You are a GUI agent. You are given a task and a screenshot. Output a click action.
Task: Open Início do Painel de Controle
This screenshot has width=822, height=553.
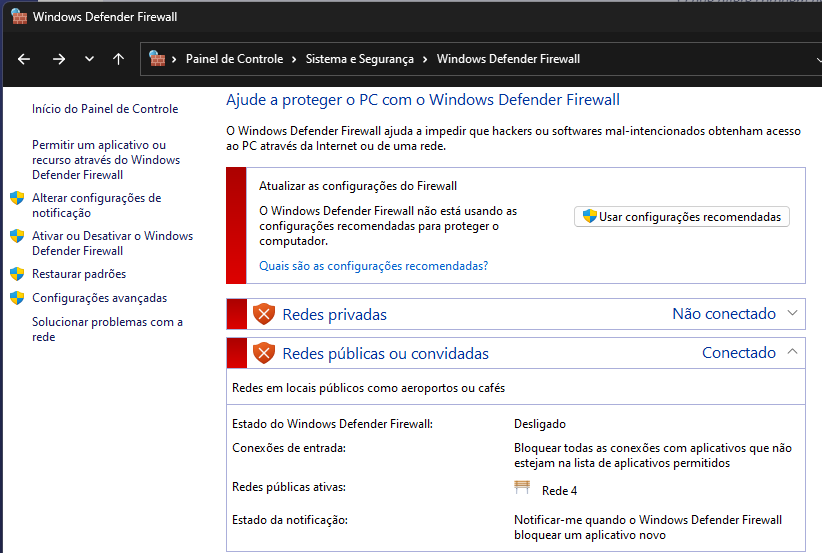point(105,109)
